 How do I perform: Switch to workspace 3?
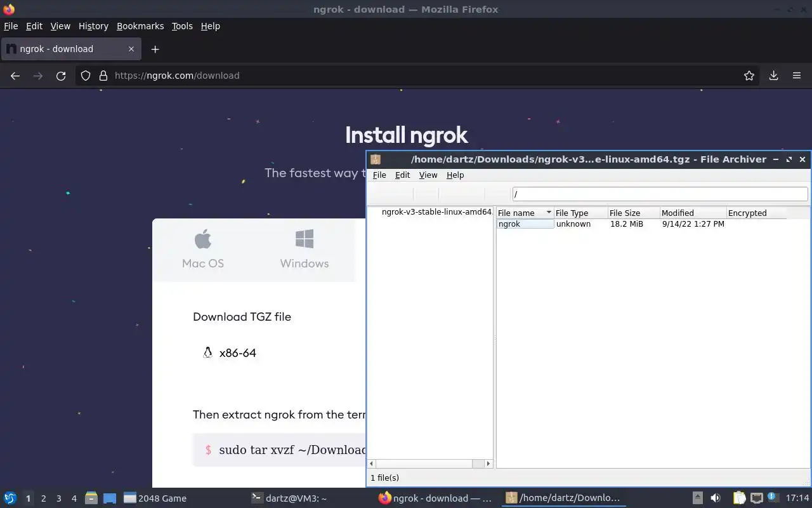tap(58, 498)
